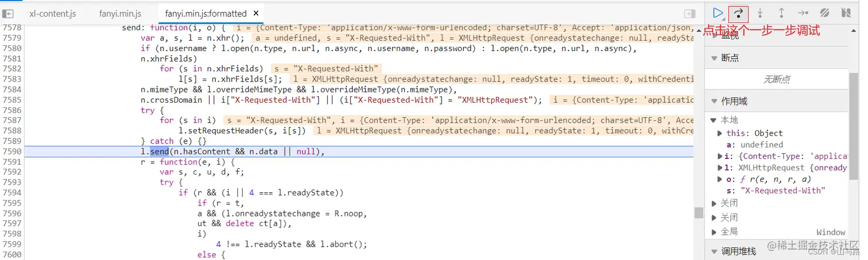Select the 'a: undefined' scope variable
Image resolution: width=868 pixels, height=260 pixels.
(755, 145)
